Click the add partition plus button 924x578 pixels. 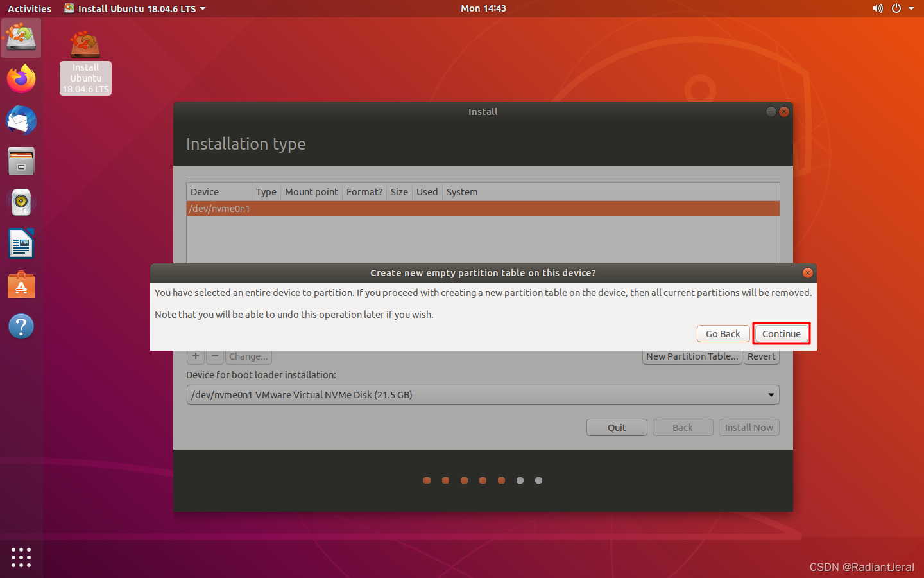196,356
